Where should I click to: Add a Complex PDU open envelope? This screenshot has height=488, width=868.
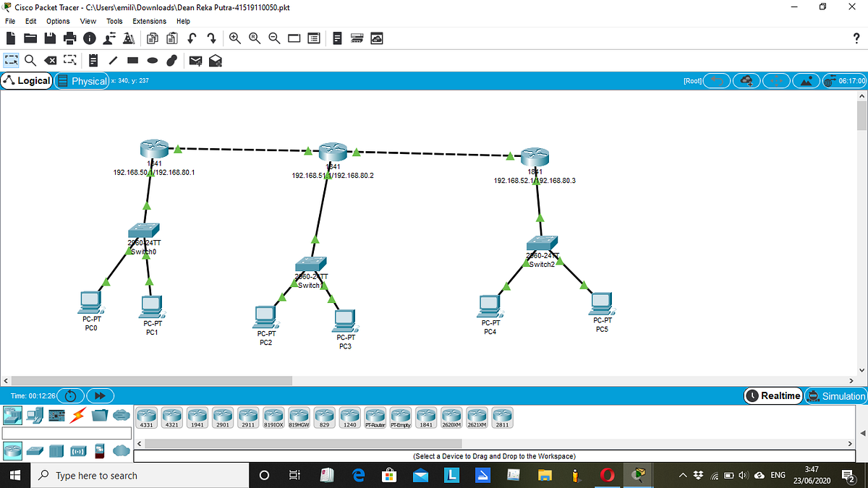click(x=215, y=61)
